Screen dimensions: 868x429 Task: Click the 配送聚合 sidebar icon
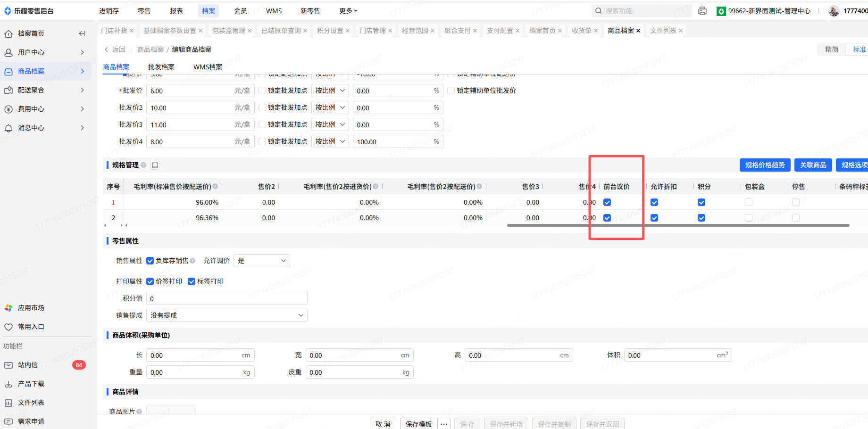click(x=8, y=90)
